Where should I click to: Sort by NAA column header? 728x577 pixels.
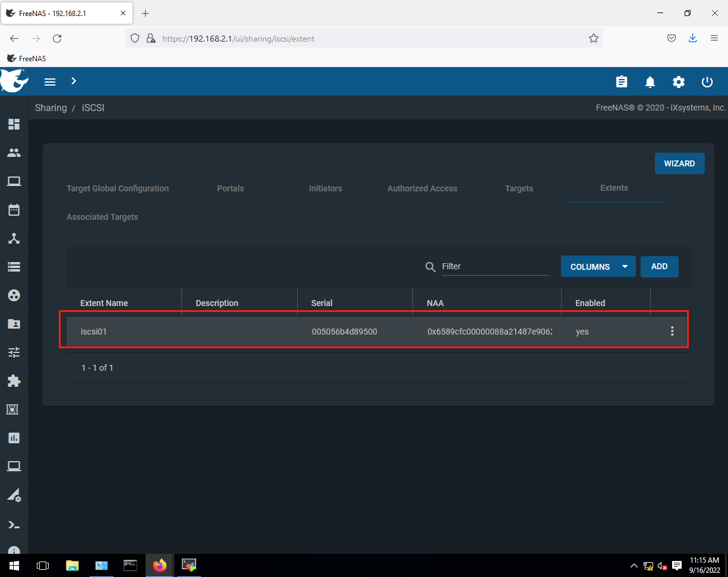click(435, 303)
